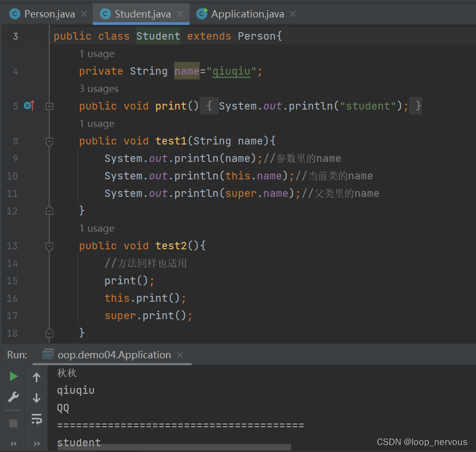Click the Application.java runnable class icon

point(202,14)
